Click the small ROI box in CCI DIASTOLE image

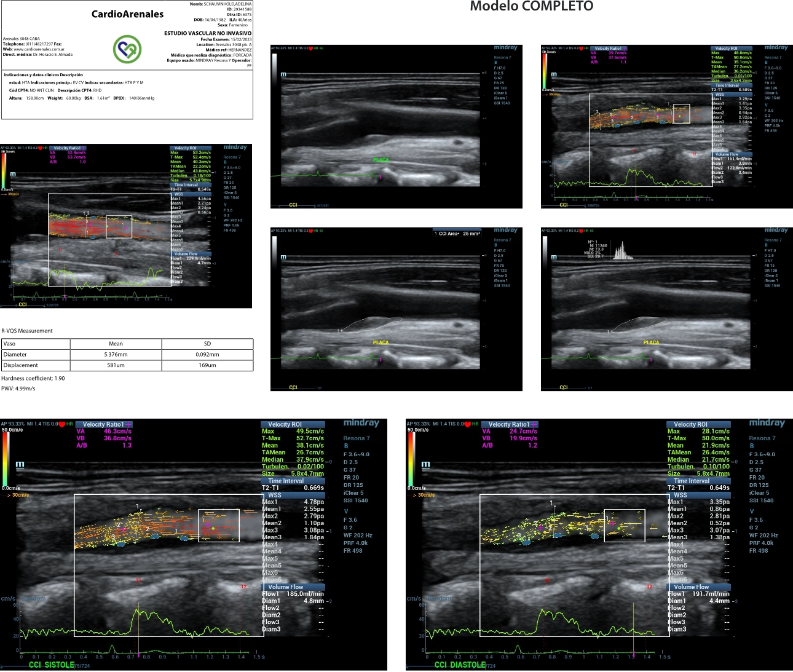[x=625, y=526]
